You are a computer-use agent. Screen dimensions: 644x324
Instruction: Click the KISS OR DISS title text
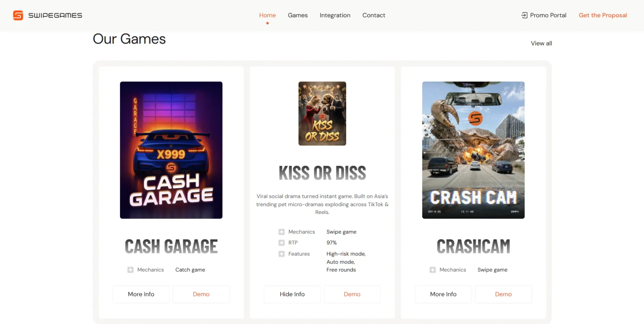tap(322, 173)
